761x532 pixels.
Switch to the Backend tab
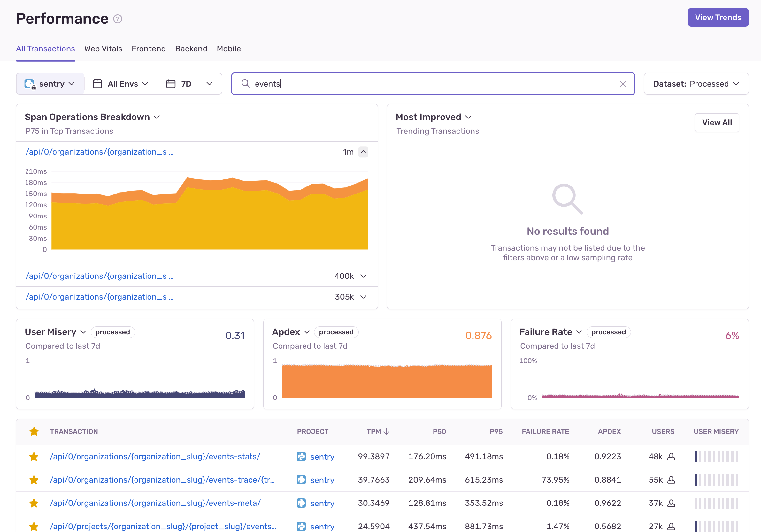pyautogui.click(x=191, y=49)
